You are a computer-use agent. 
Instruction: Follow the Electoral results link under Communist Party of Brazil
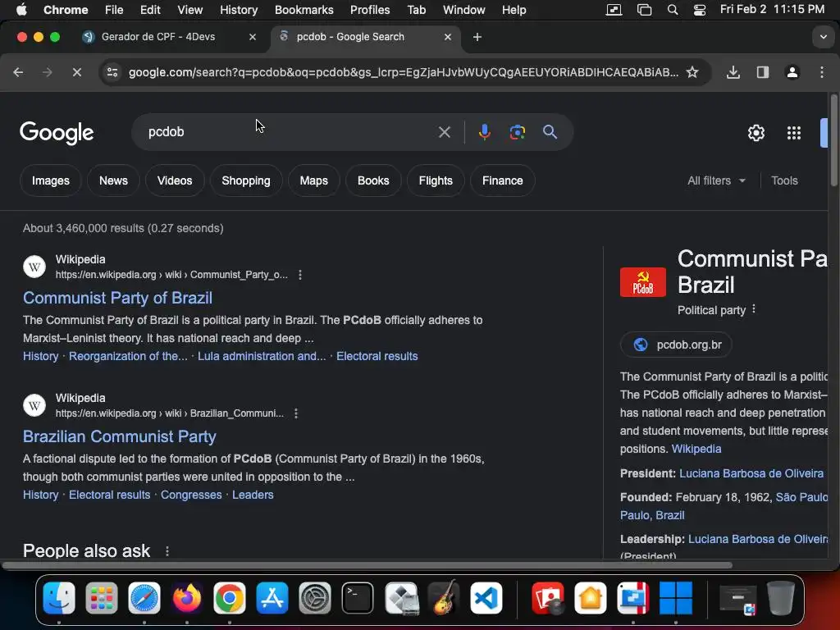click(377, 356)
